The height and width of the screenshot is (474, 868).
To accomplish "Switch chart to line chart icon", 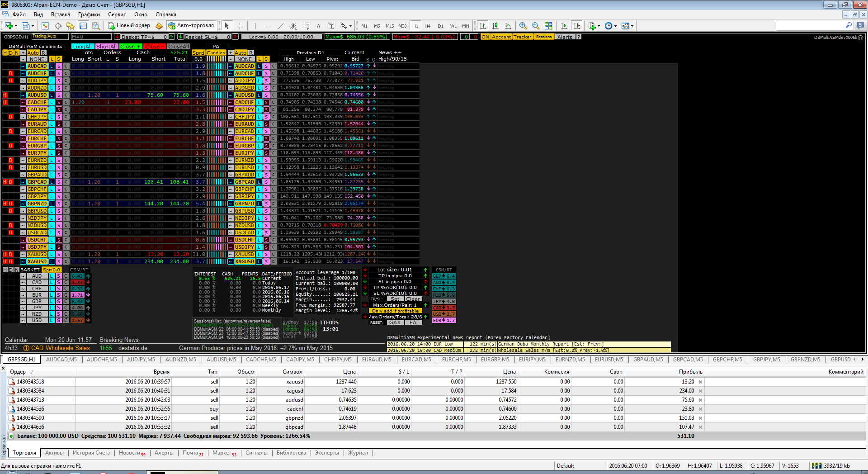I will 508,26.
